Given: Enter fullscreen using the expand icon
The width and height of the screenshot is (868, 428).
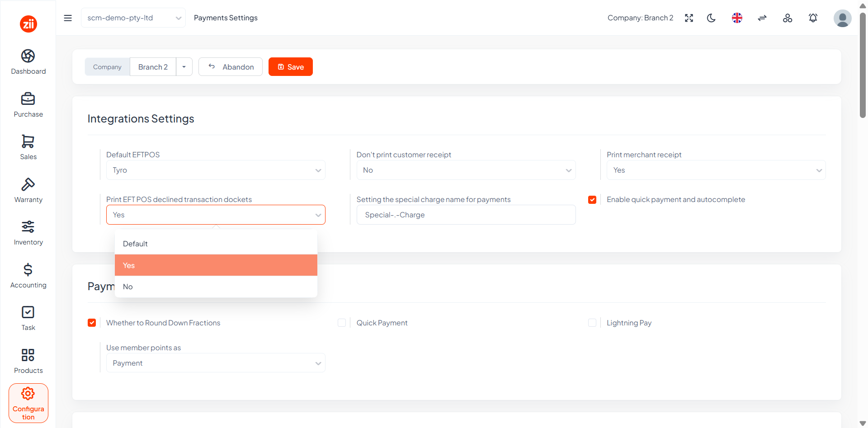Looking at the screenshot, I should [689, 18].
